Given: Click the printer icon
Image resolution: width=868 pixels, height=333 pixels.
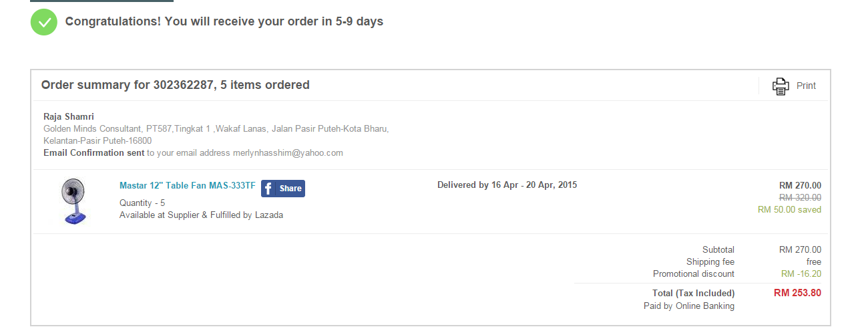Looking at the screenshot, I should [x=781, y=86].
